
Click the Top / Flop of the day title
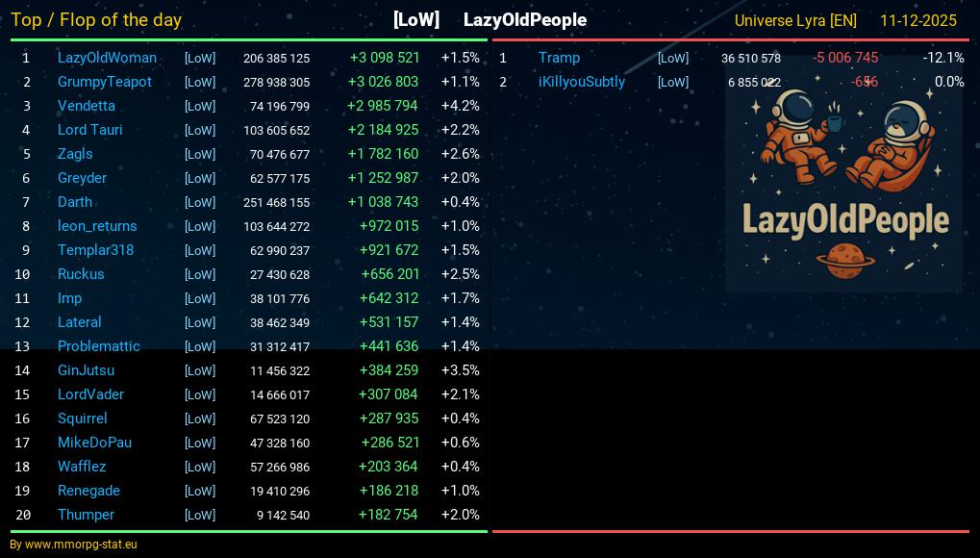tap(96, 20)
